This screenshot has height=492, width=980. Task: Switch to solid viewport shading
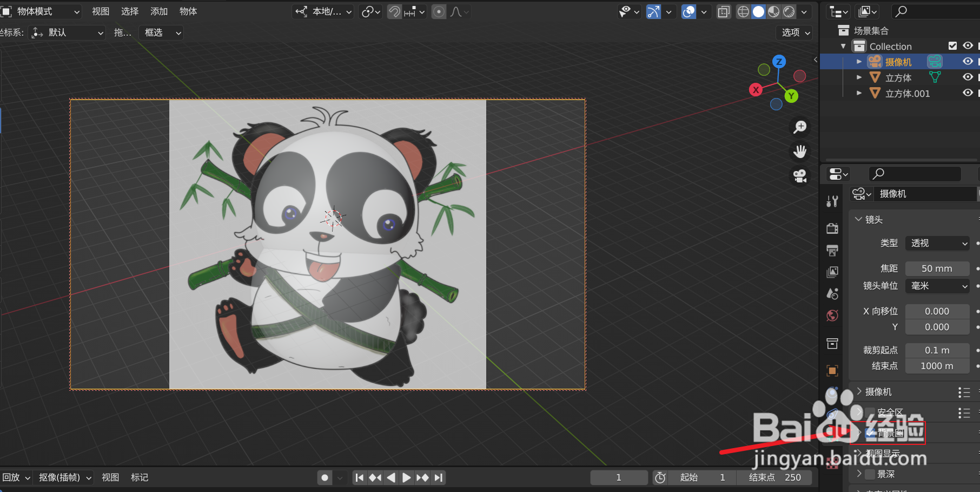(759, 11)
